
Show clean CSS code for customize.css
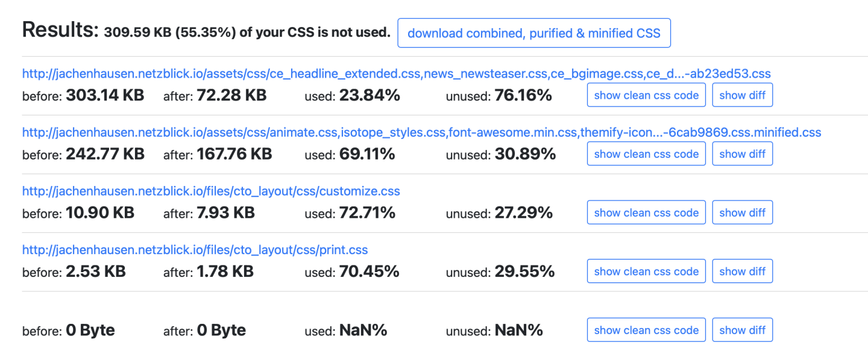pos(646,213)
